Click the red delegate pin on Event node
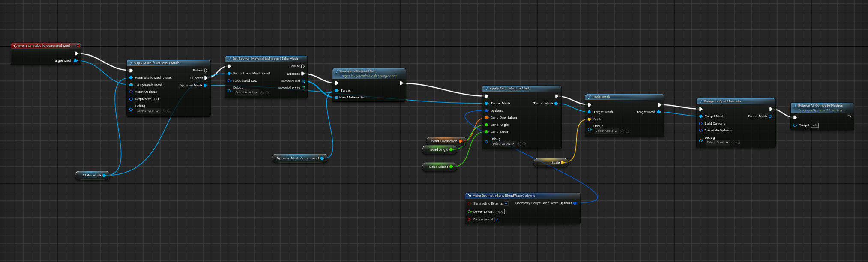Image resolution: width=868 pixels, height=262 pixels. coord(78,45)
